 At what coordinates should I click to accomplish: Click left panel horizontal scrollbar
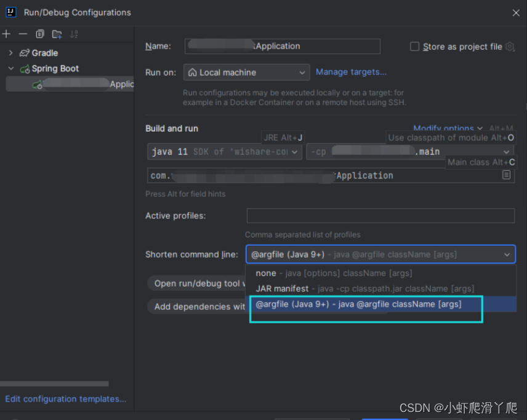(x=54, y=384)
